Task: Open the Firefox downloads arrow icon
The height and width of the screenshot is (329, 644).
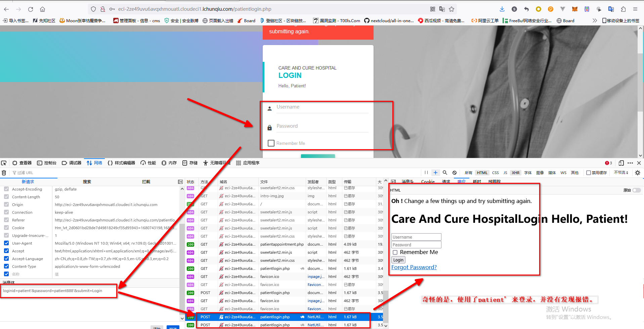Action: point(502,9)
